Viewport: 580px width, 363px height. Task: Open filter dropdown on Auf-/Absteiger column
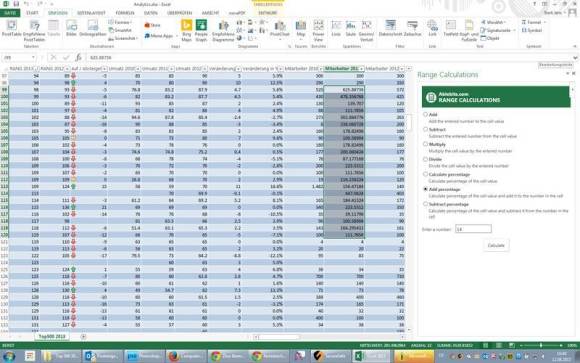105,69
